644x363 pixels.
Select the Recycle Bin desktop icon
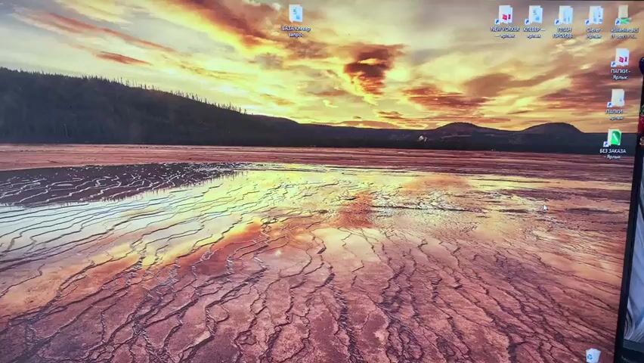(593, 355)
